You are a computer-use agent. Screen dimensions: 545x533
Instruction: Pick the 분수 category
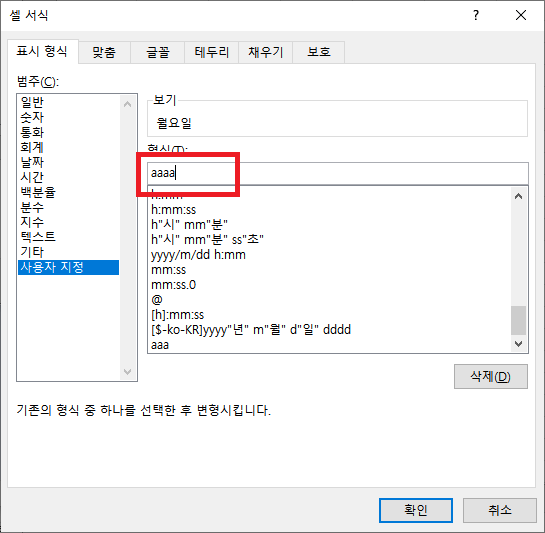(68, 207)
